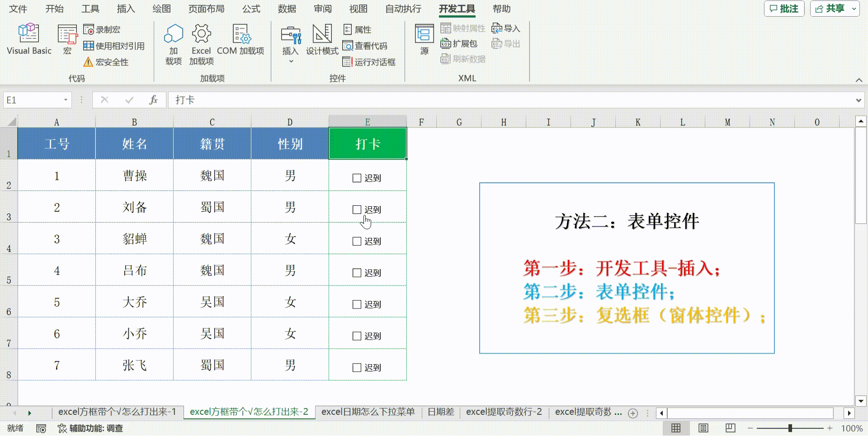The height and width of the screenshot is (436, 868).
Task: Check 迟到 box for 貂蝉
Action: (x=357, y=242)
